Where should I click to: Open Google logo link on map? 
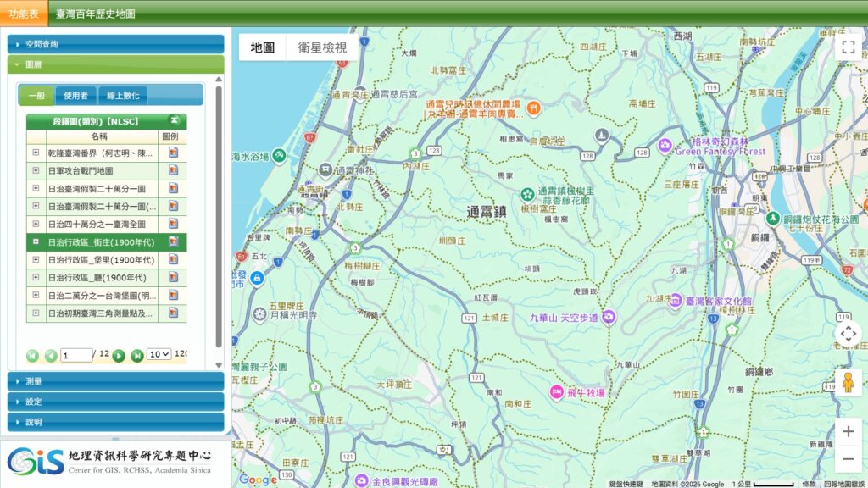(258, 480)
